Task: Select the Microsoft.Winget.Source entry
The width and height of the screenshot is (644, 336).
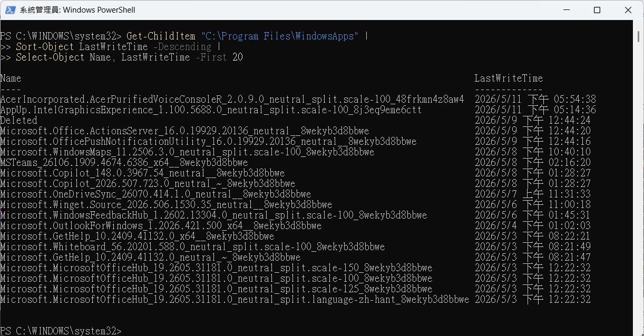Action: pos(166,204)
